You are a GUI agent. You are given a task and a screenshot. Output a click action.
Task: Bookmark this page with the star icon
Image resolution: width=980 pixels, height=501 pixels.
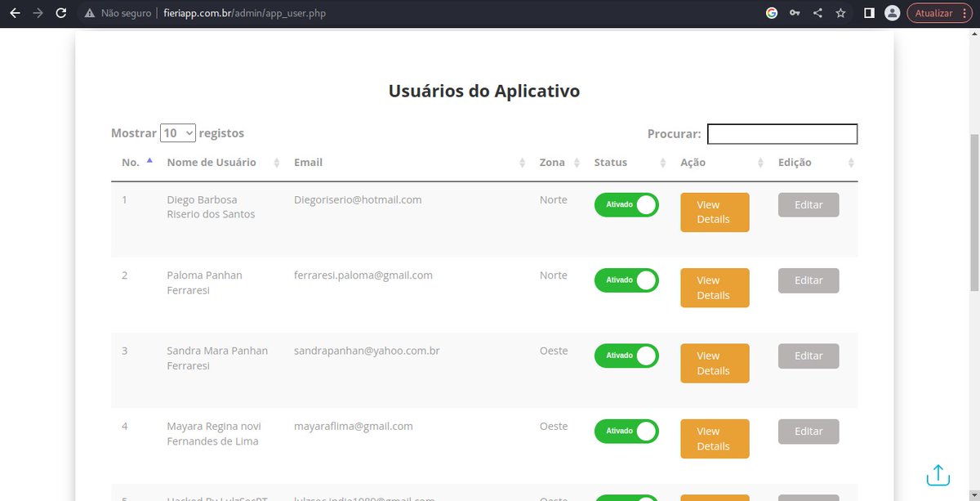point(840,13)
